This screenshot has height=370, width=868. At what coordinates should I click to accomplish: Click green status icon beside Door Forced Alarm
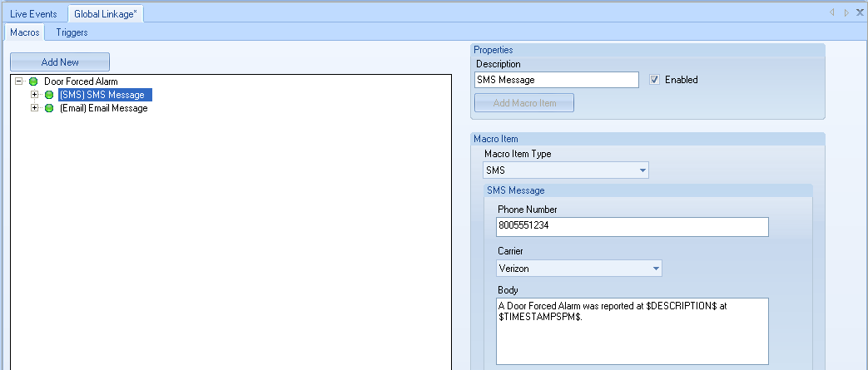(33, 81)
